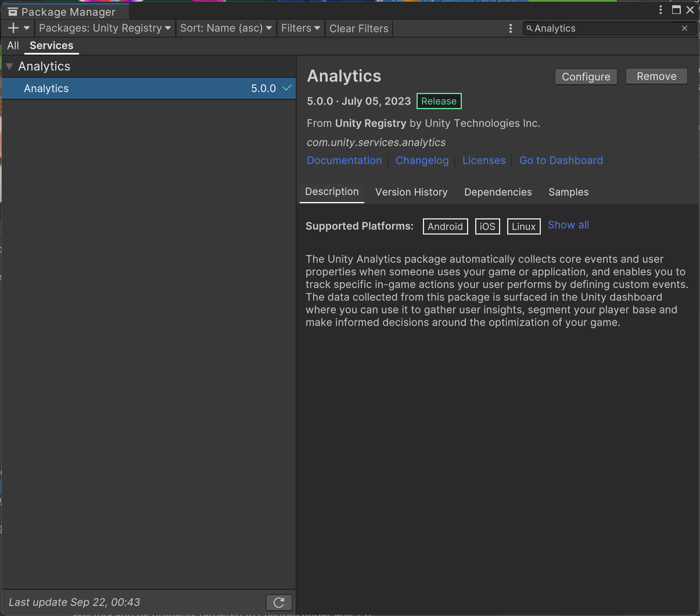Open the Changelog link
700x616 pixels.
422,160
